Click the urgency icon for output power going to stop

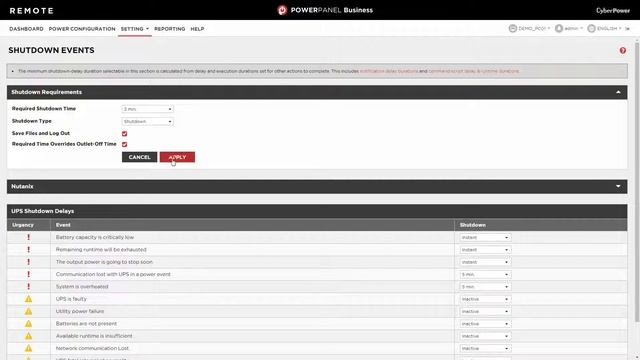click(x=29, y=262)
